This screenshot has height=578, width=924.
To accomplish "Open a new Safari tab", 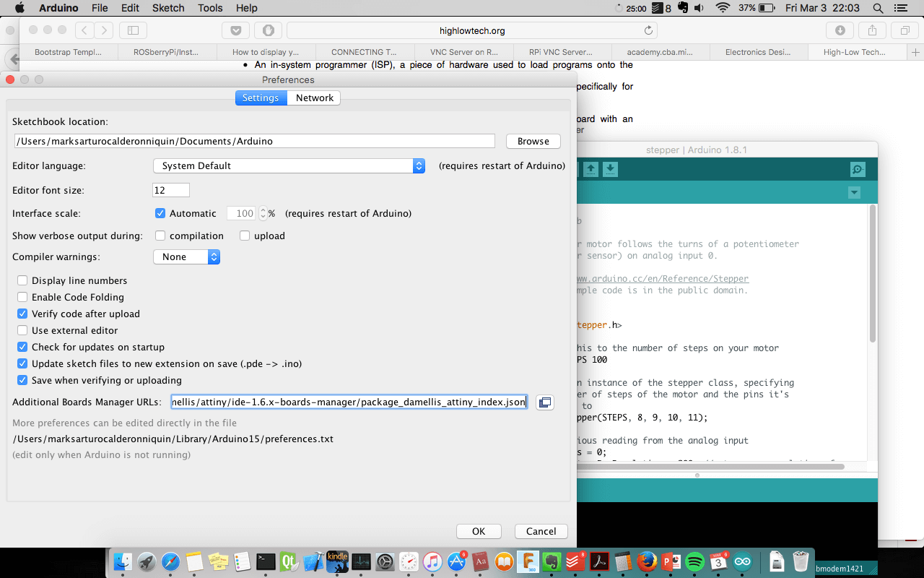I will [x=915, y=52].
